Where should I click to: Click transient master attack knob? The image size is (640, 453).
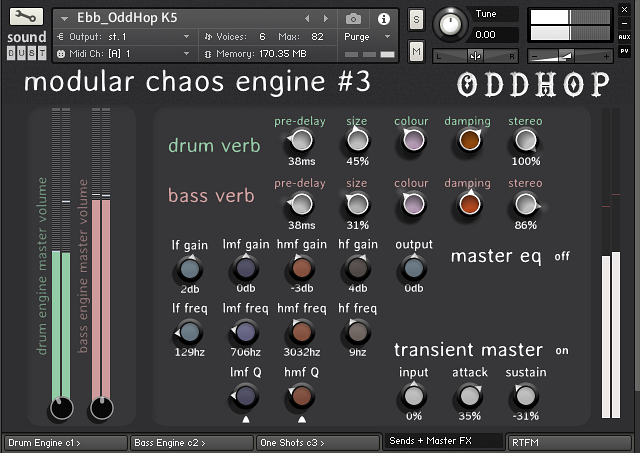469,396
